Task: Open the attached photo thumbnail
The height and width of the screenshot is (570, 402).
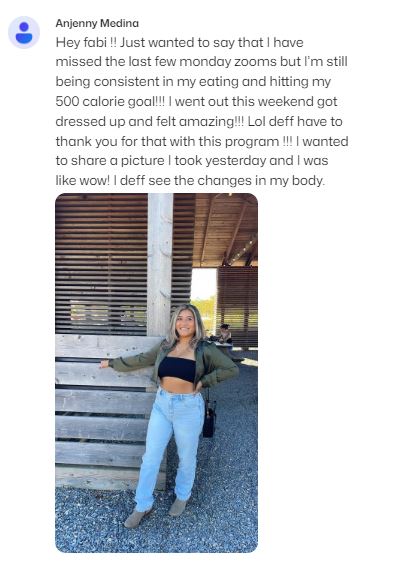Action: click(x=156, y=373)
